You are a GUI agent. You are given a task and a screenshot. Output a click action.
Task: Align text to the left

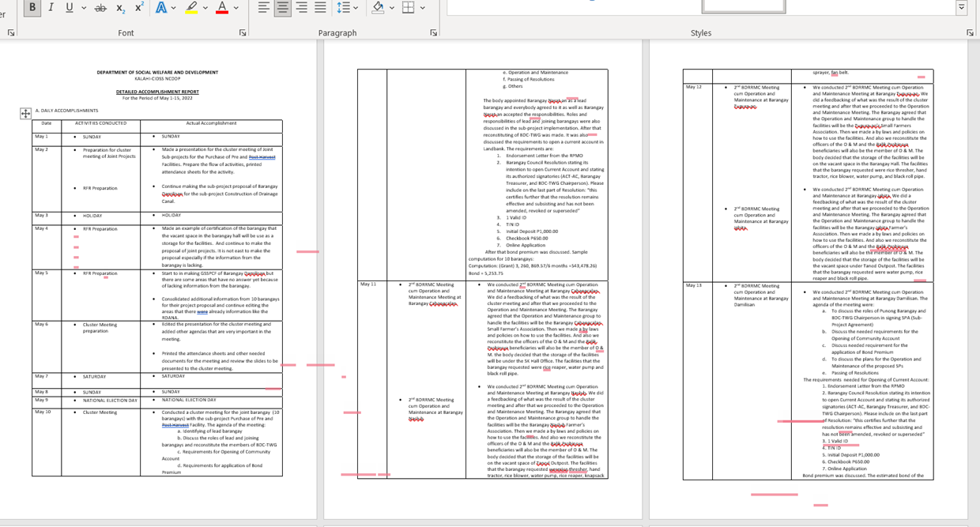tap(263, 7)
